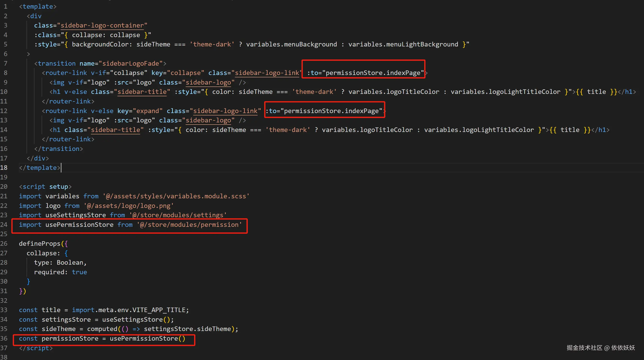Click the closing </transition> tag
This screenshot has width=644, height=360.
pos(59,149)
